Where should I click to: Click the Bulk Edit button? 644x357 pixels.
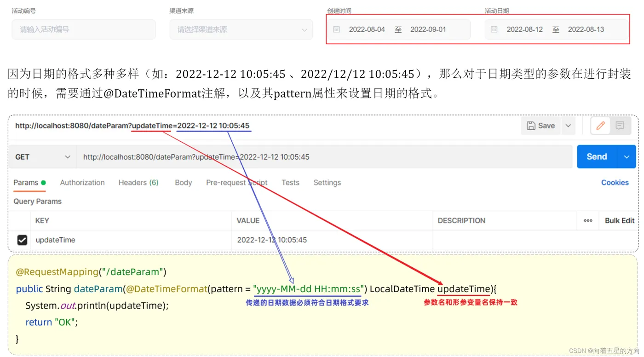point(620,221)
